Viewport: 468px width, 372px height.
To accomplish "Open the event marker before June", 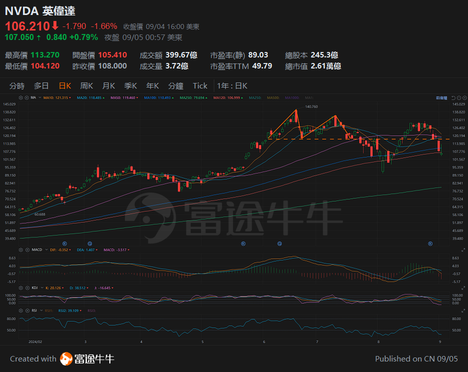I will pos(243,244).
